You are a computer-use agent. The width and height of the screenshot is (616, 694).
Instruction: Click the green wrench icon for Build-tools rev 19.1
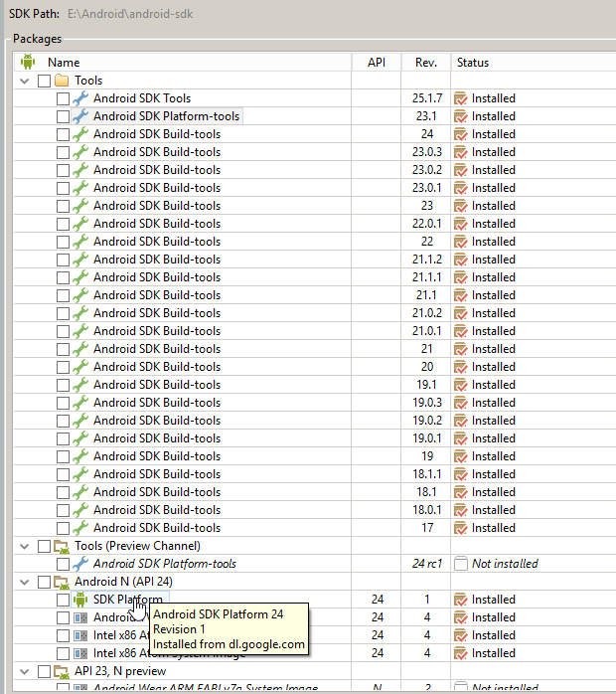(x=80, y=385)
